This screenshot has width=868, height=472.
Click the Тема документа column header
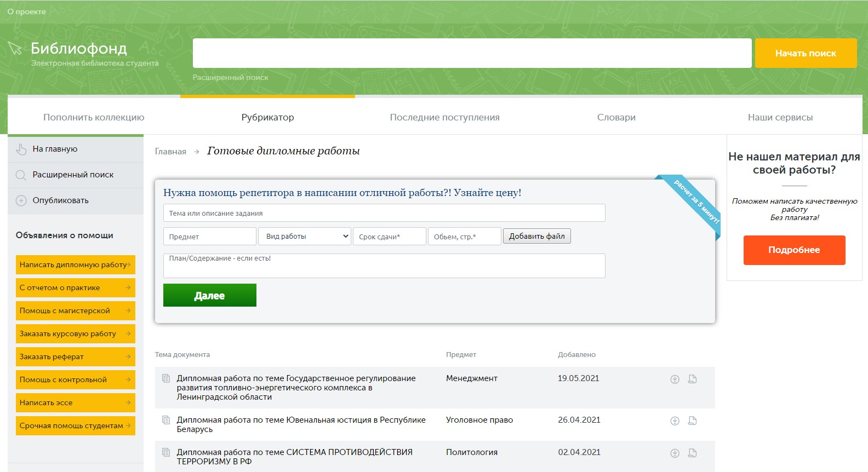tap(182, 355)
